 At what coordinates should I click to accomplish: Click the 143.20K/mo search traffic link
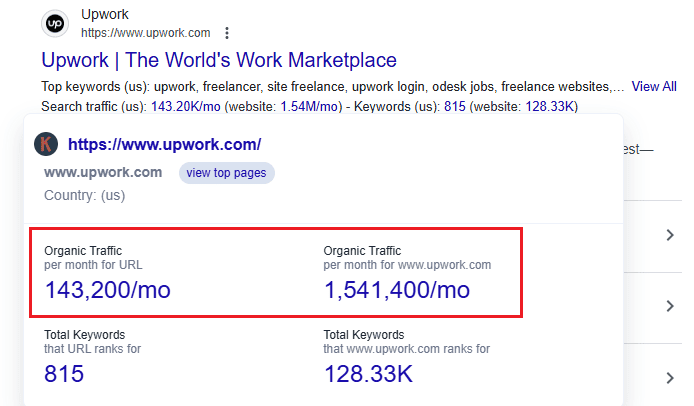click(x=186, y=107)
